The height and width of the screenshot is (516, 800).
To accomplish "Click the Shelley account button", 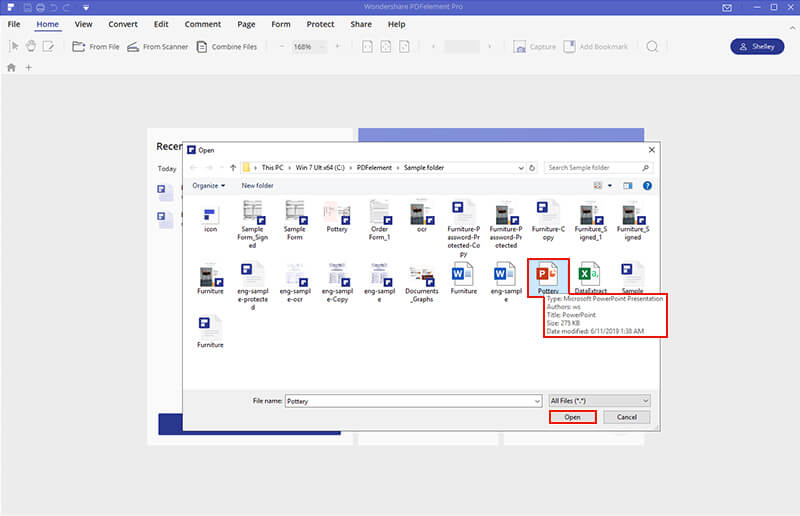I will [x=757, y=46].
